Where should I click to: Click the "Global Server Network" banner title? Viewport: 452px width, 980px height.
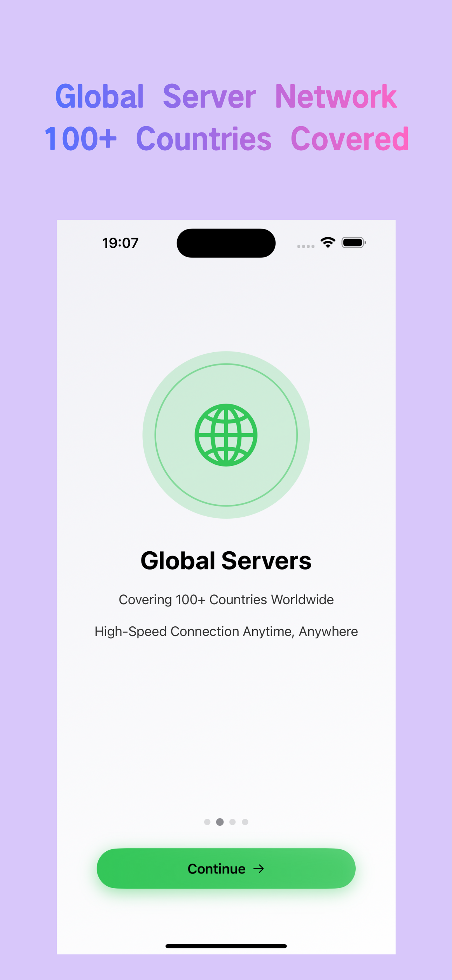pos(226,96)
